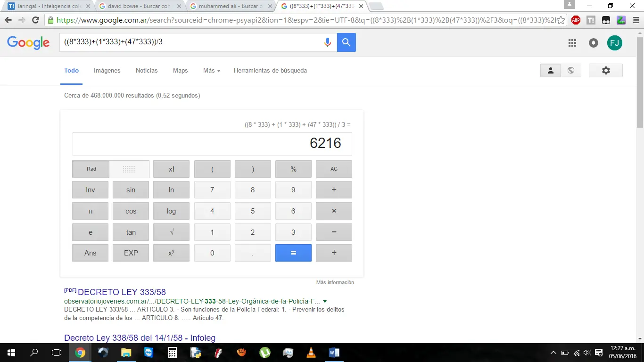Click the EXP key
Image resolution: width=644 pixels, height=362 pixels.
tap(131, 253)
